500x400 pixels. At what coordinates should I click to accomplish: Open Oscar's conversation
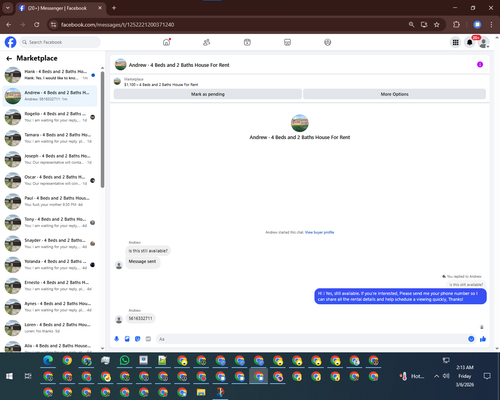pos(50,180)
